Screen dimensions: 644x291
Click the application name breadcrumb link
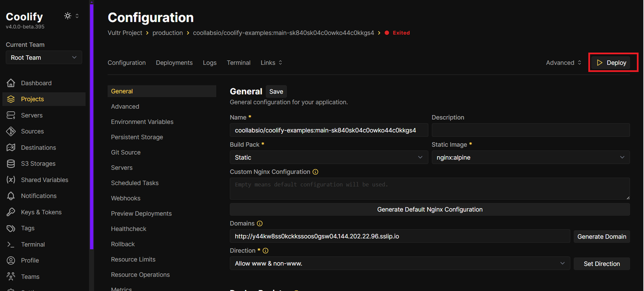pos(284,33)
